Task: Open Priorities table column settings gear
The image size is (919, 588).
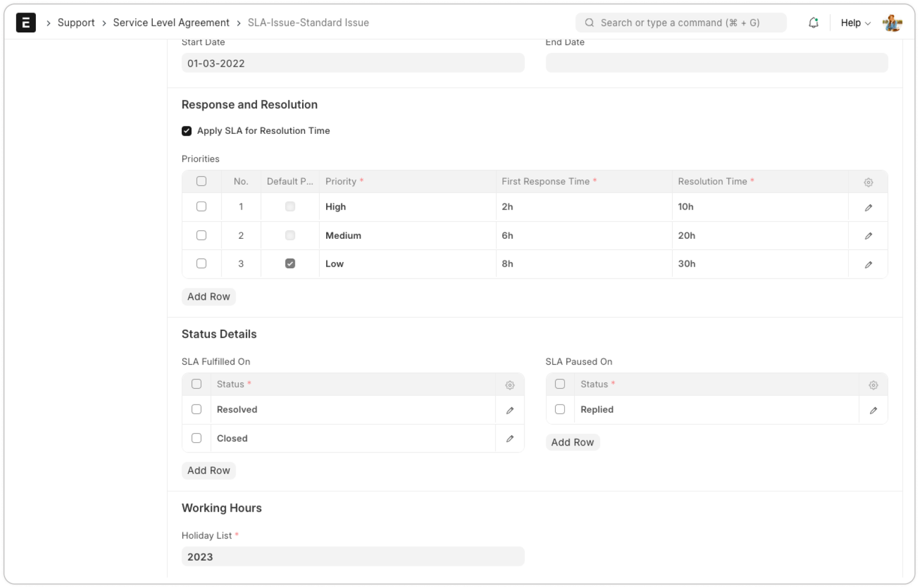Action: 868,182
